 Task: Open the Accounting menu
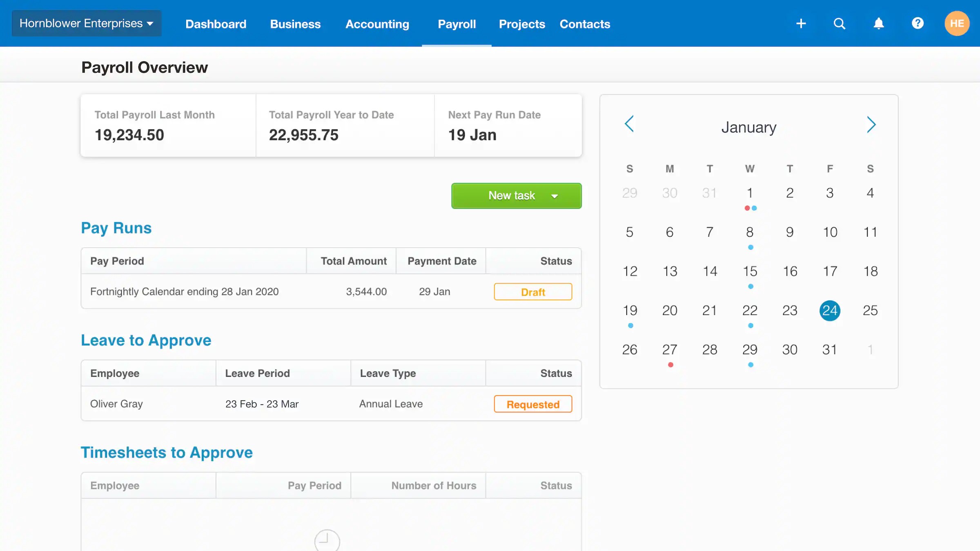[x=377, y=24]
